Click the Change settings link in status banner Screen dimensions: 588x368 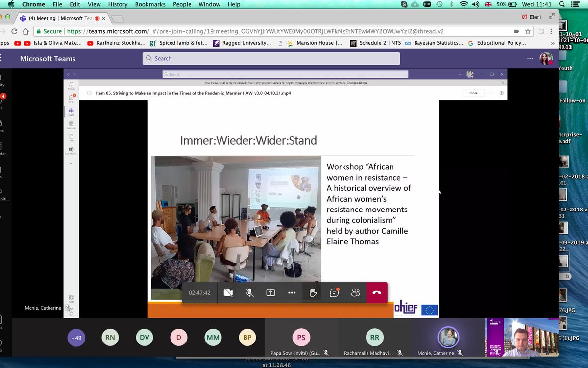(357, 83)
